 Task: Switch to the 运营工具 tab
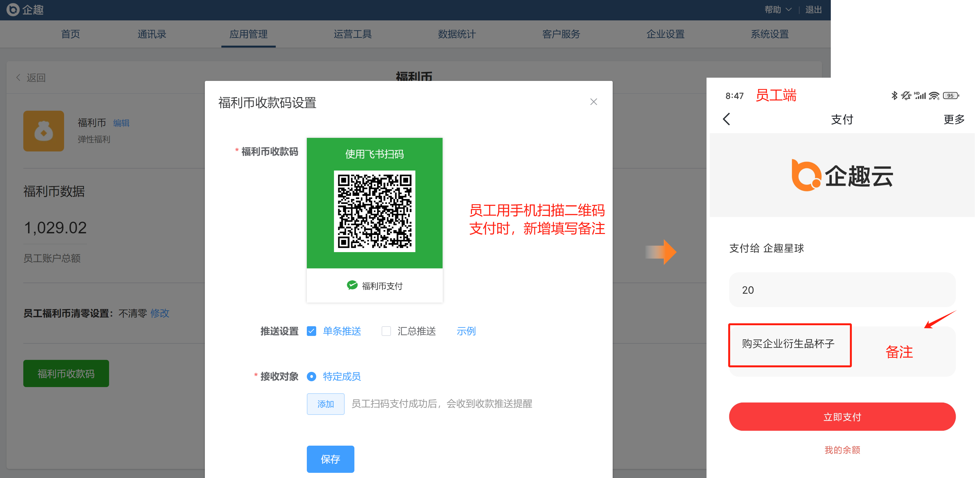(x=352, y=34)
